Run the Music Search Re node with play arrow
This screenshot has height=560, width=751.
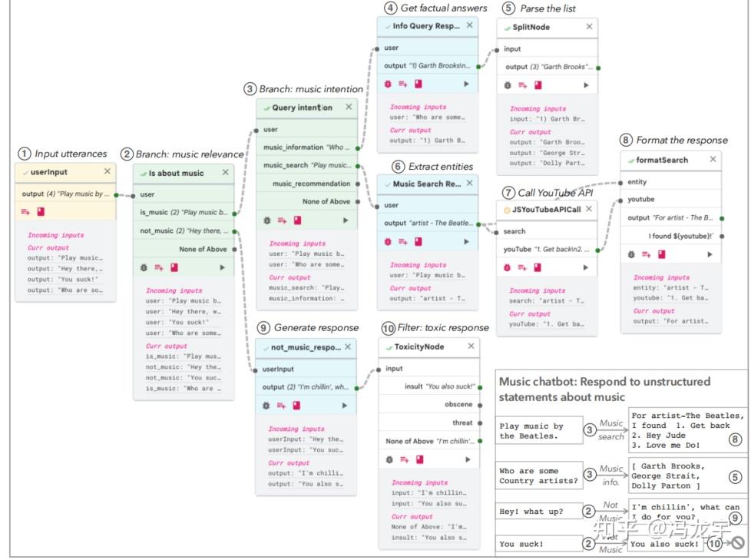coord(467,241)
